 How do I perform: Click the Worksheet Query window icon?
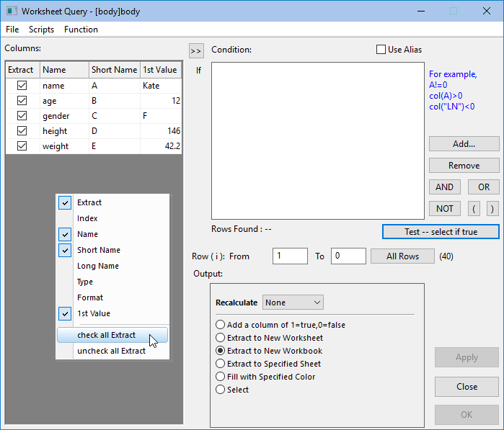(x=12, y=12)
